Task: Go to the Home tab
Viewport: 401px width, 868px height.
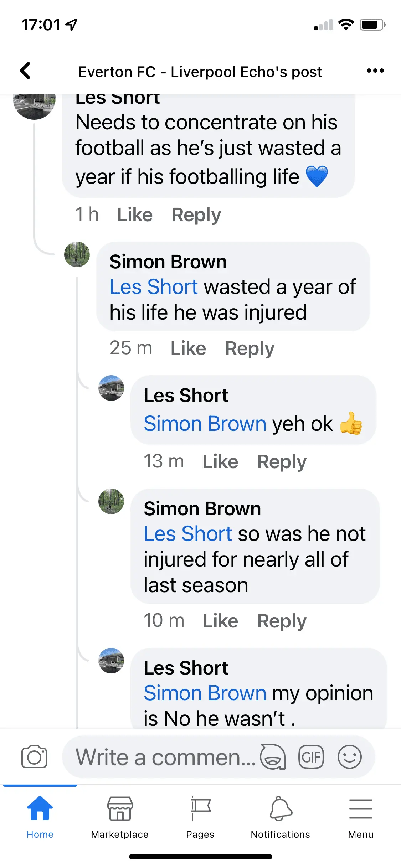Action: pyautogui.click(x=40, y=817)
